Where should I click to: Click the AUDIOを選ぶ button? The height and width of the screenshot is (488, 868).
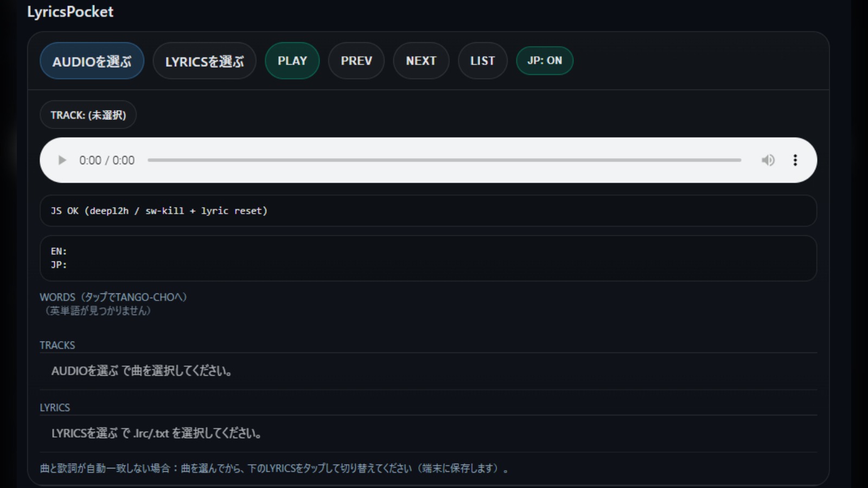click(92, 61)
